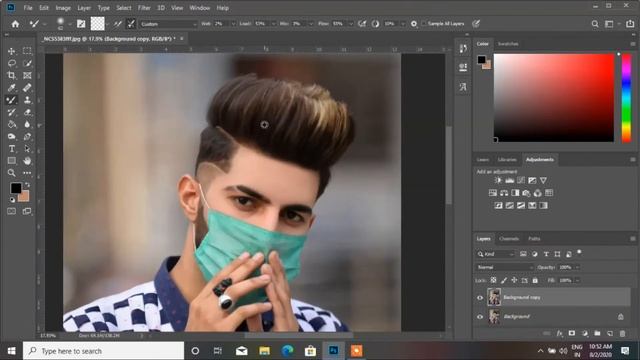Toggle Quick Mask mode

(x=11, y=211)
